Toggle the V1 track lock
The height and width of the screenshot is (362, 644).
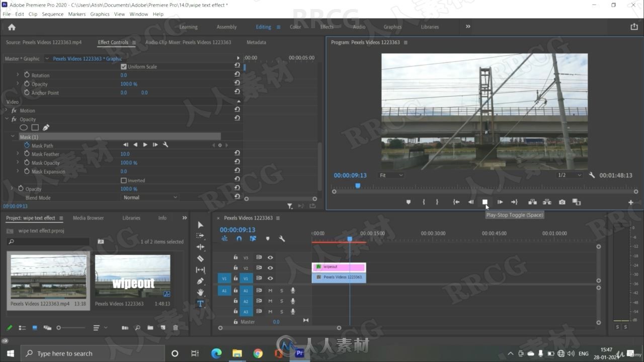235,278
